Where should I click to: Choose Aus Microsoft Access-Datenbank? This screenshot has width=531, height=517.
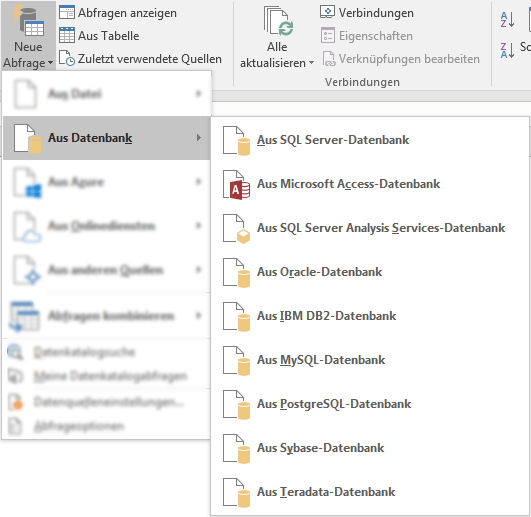[x=370, y=184]
